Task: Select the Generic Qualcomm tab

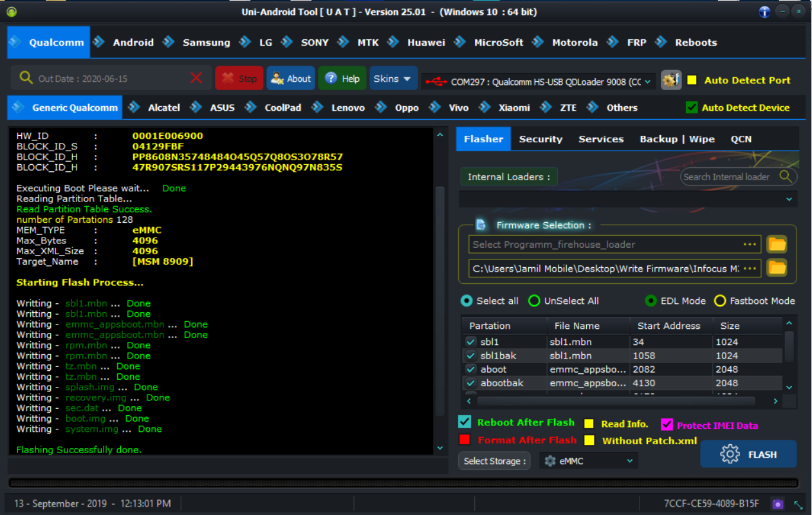Action: pos(64,108)
